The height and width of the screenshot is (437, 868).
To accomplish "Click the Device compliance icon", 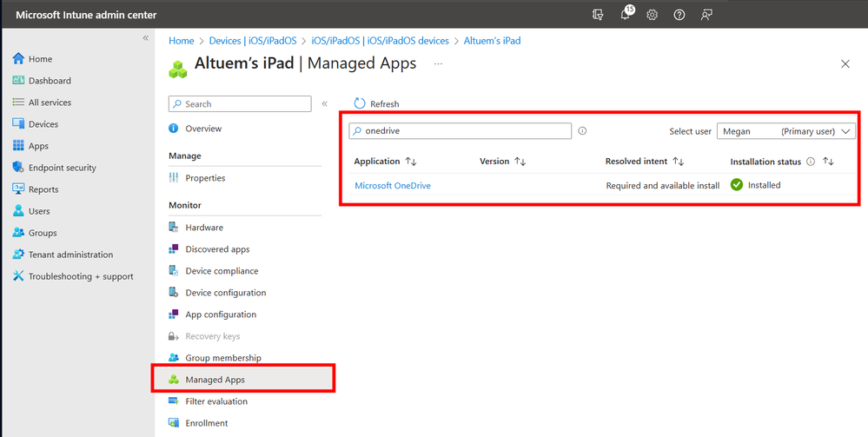I will pyautogui.click(x=173, y=271).
